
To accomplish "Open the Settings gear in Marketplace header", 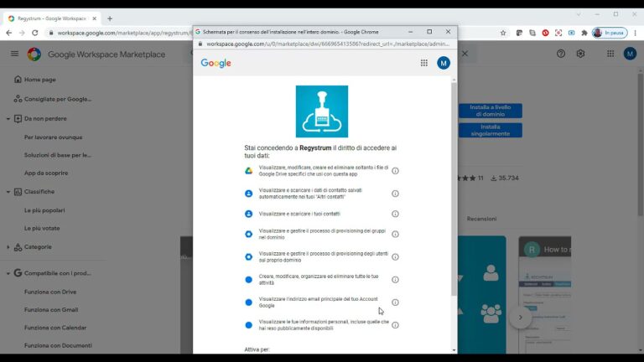I will coord(580,54).
